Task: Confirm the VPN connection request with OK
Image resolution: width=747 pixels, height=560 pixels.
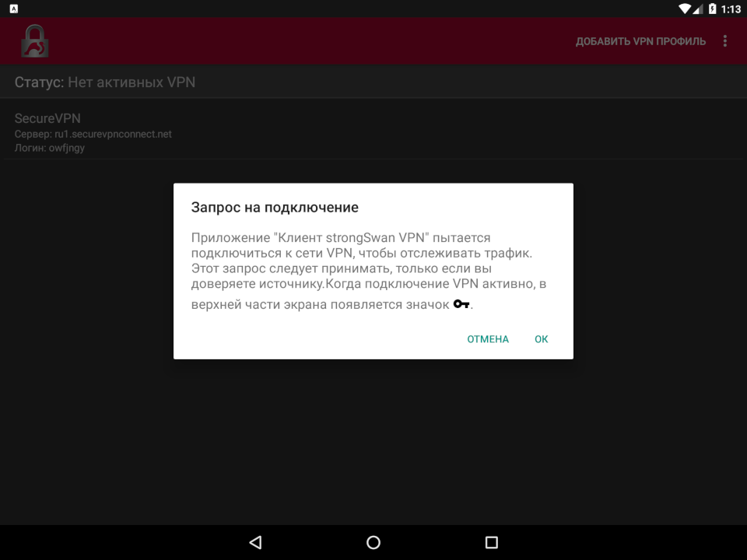Action: coord(542,339)
